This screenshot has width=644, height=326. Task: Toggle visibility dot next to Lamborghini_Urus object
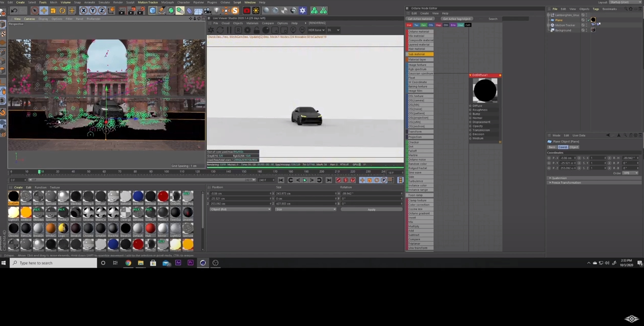tap(587, 15)
